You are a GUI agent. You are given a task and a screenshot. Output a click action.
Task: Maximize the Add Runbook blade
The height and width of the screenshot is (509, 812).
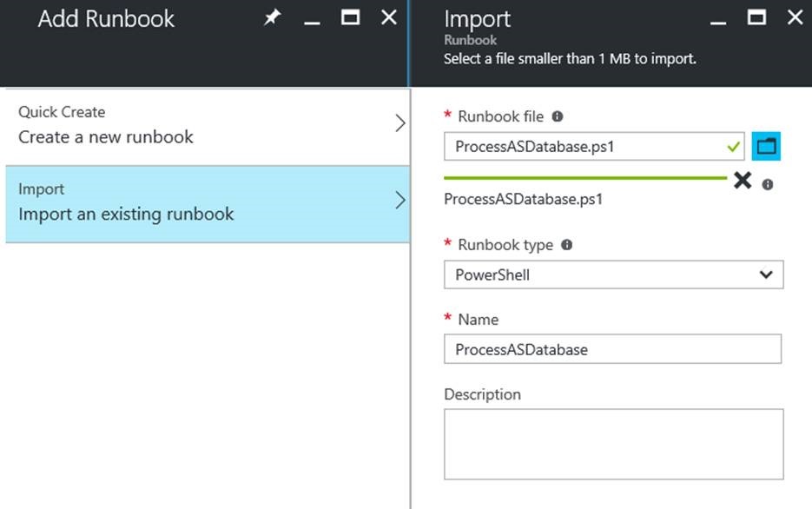[351, 17]
